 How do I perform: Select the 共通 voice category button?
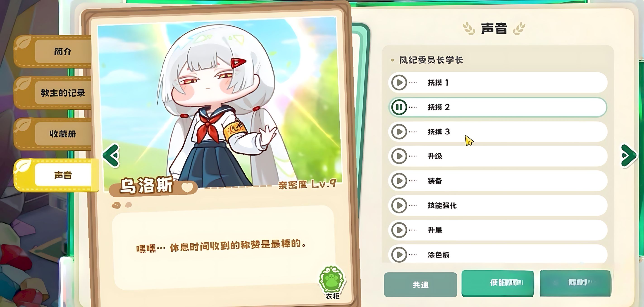[x=420, y=285]
